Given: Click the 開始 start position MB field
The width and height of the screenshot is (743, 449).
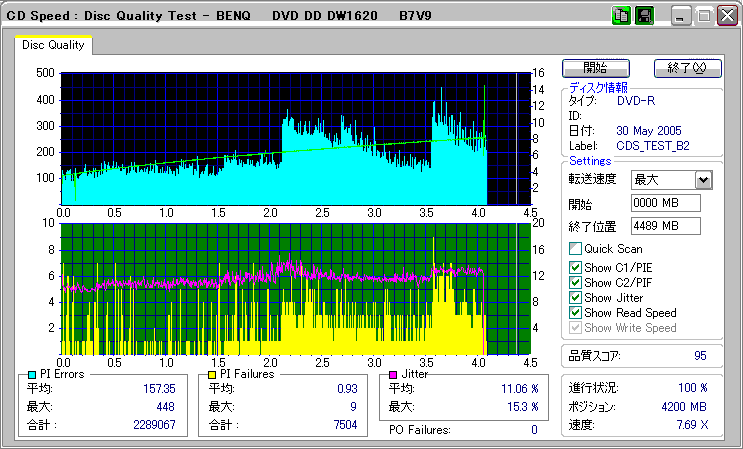Looking at the screenshot, I should click(666, 203).
